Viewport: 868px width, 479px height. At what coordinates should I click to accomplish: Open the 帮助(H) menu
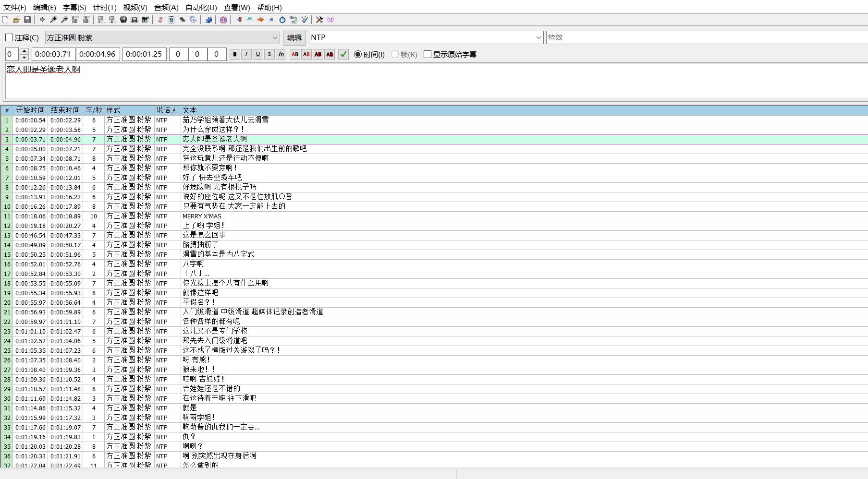pos(269,8)
